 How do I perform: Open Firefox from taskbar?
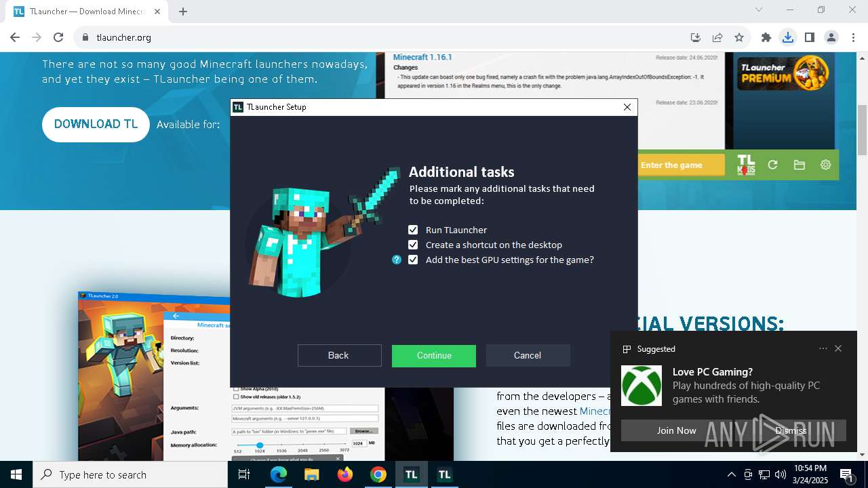pos(345,474)
